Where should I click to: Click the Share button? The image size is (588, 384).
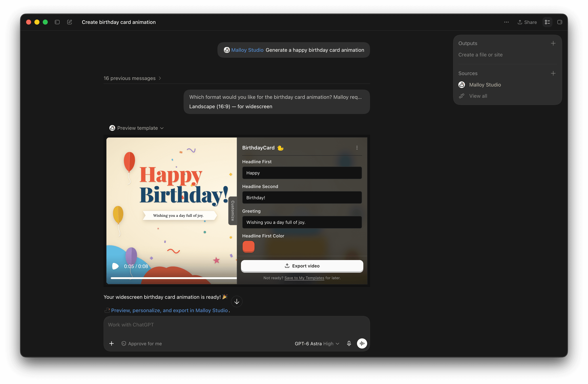tap(527, 22)
